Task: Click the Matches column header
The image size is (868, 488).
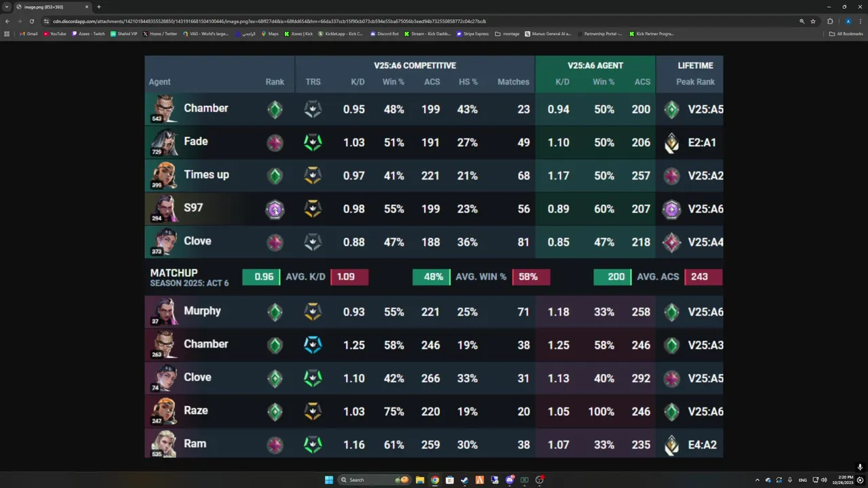Action: (513, 82)
